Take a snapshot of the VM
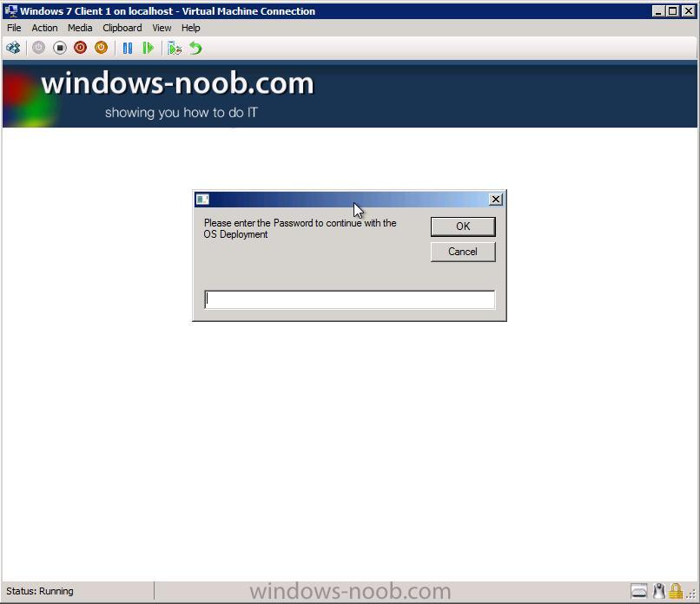This screenshot has height=604, width=700. 174,48
